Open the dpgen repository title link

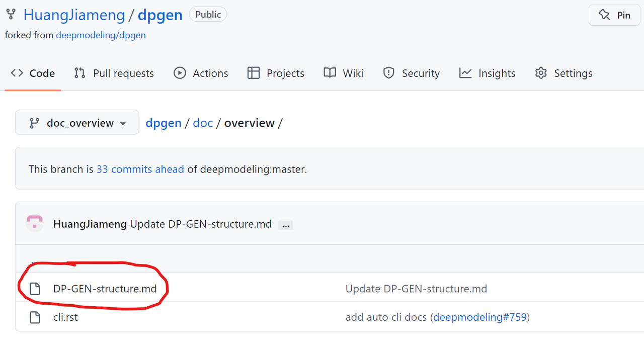160,15
